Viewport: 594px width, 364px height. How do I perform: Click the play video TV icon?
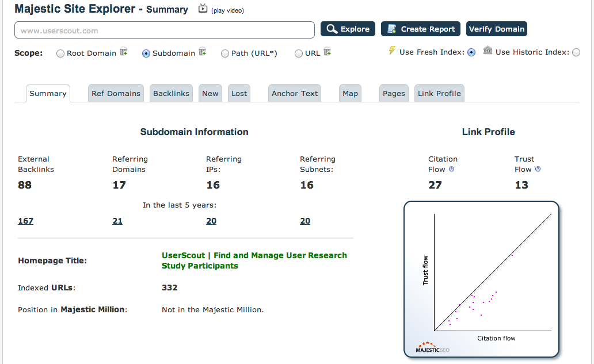pos(203,8)
